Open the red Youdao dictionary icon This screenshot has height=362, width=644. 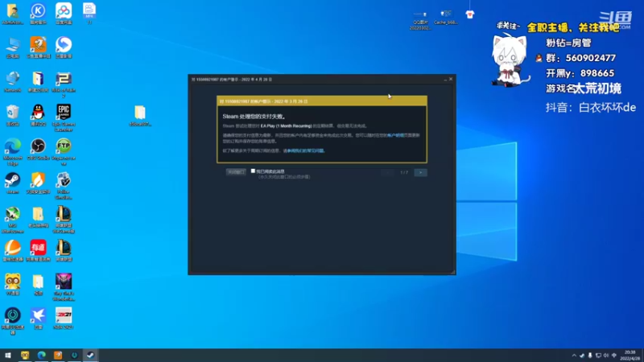pyautogui.click(x=38, y=251)
